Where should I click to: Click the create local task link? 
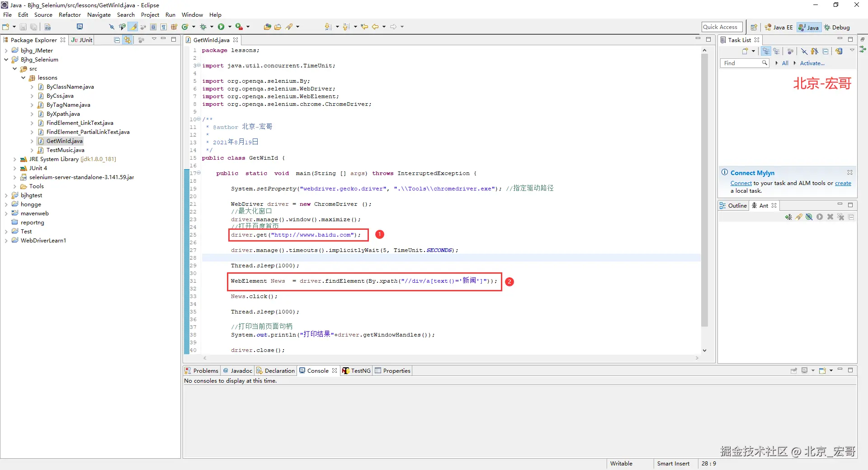click(843, 183)
